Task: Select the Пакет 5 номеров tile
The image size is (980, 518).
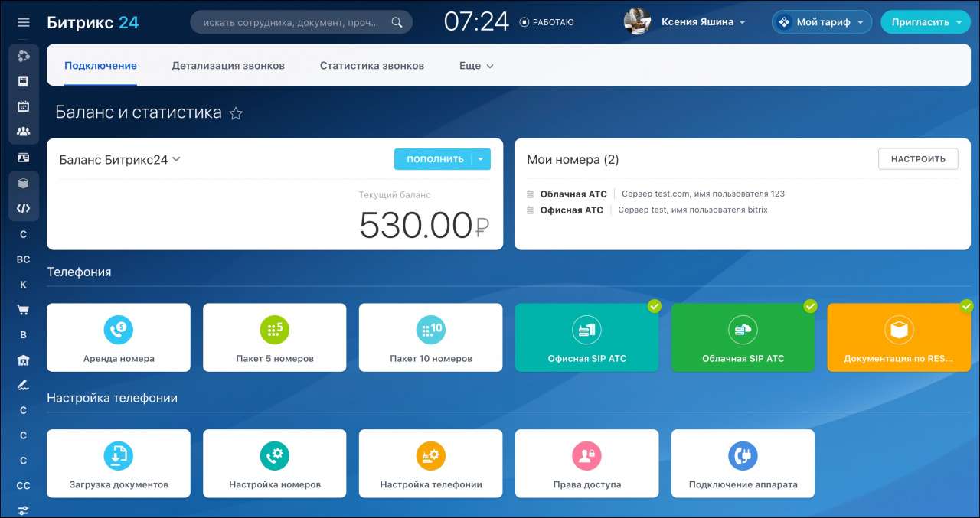Action: coord(275,337)
